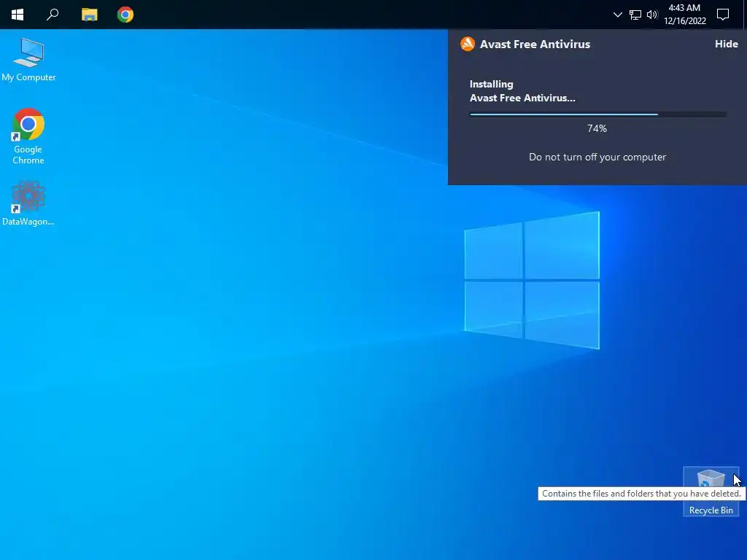
Task: Click the 'Do not turn off your computer' message
Action: tap(597, 157)
